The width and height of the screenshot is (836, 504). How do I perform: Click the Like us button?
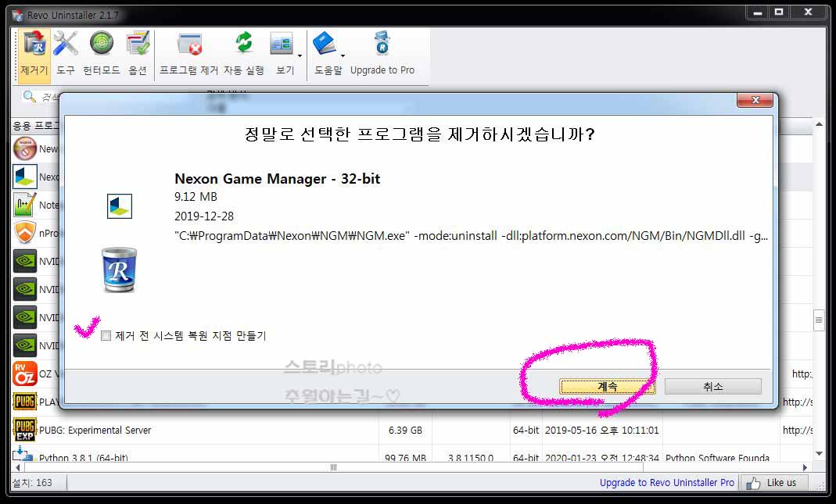775,483
